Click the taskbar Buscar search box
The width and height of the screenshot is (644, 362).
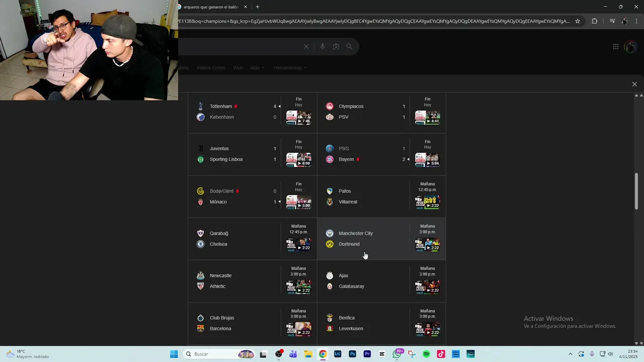219,354
